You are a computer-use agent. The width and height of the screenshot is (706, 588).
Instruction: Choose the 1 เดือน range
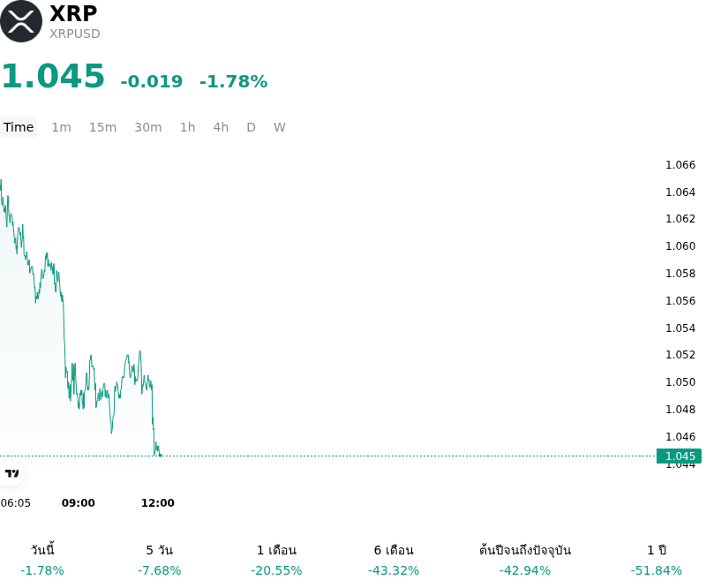[276, 560]
